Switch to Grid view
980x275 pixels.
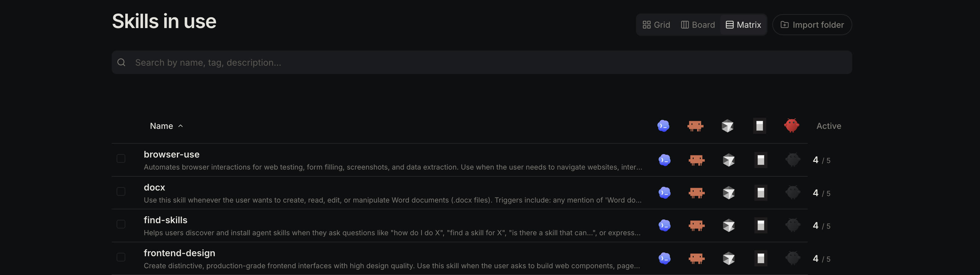click(x=656, y=25)
